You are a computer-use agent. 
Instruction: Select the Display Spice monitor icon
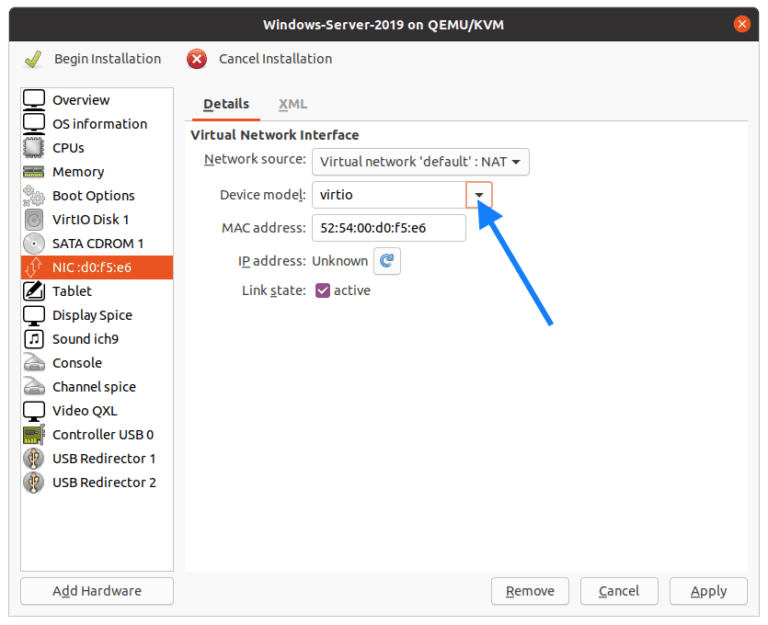(x=34, y=315)
